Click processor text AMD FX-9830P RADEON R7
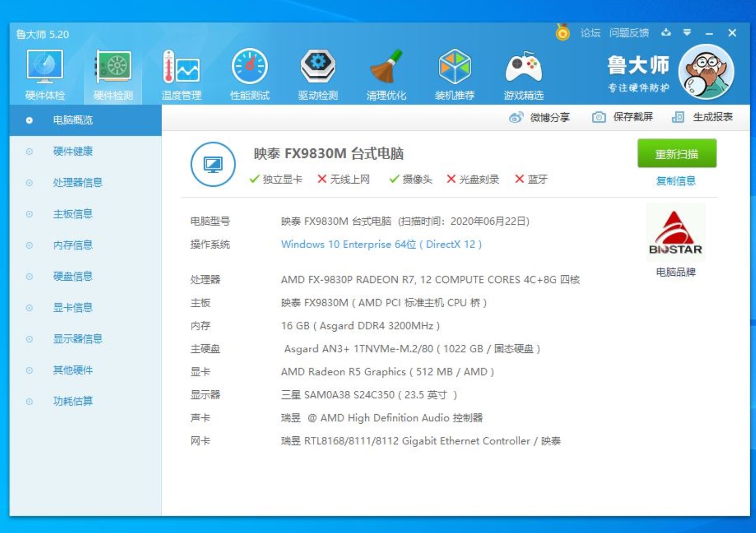 [x=430, y=280]
